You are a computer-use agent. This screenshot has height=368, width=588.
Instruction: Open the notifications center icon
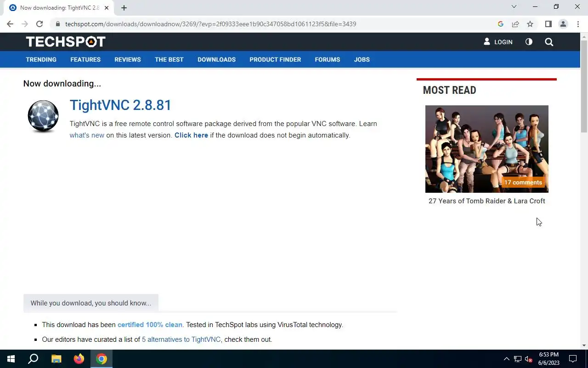pyautogui.click(x=573, y=359)
